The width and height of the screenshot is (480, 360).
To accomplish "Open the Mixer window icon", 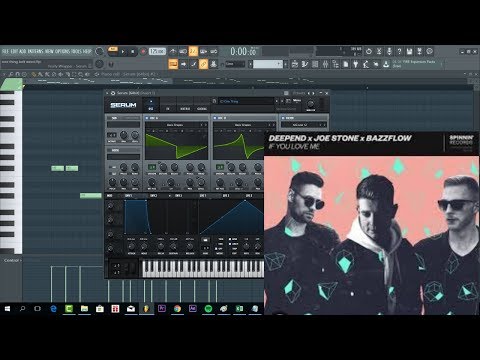I will click(x=325, y=64).
